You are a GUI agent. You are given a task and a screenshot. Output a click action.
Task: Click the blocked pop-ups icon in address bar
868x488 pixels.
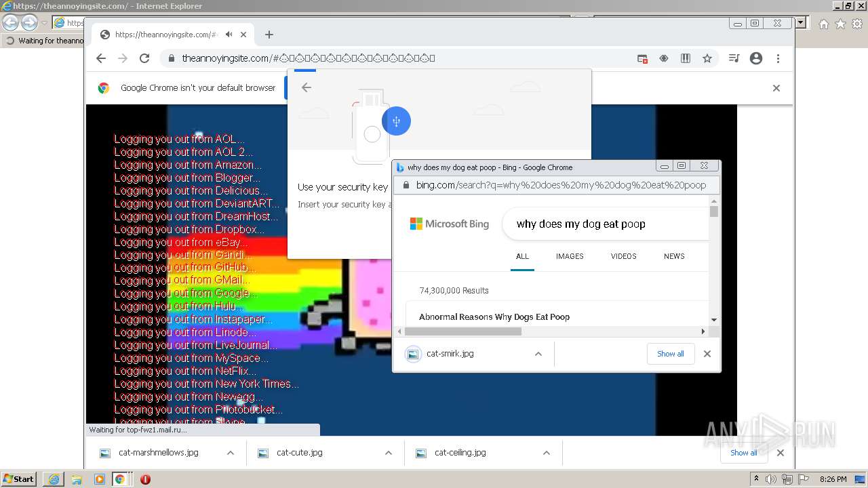point(642,58)
